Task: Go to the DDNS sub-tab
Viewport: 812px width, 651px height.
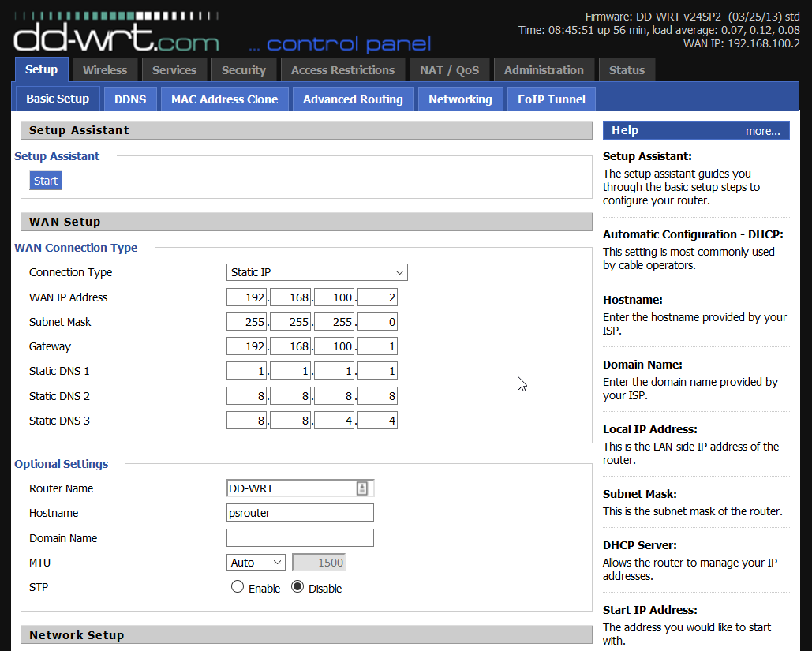Action: tap(130, 99)
